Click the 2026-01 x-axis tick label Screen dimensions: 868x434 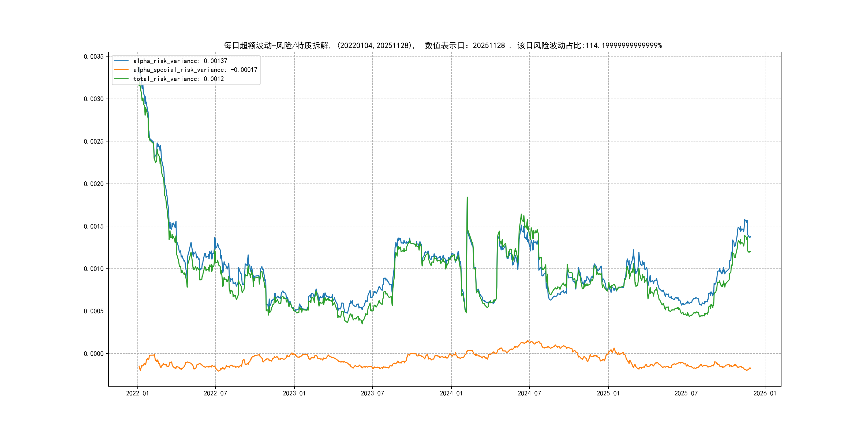tap(765, 394)
